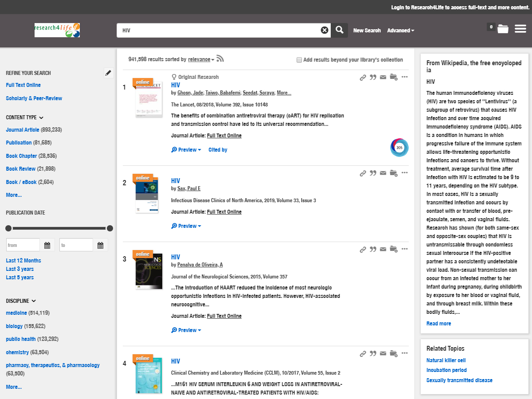Filter by Journal Article content type

coord(22,130)
